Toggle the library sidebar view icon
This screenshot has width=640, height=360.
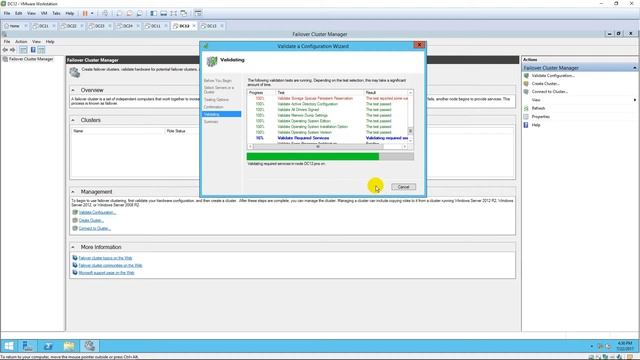click(153, 13)
